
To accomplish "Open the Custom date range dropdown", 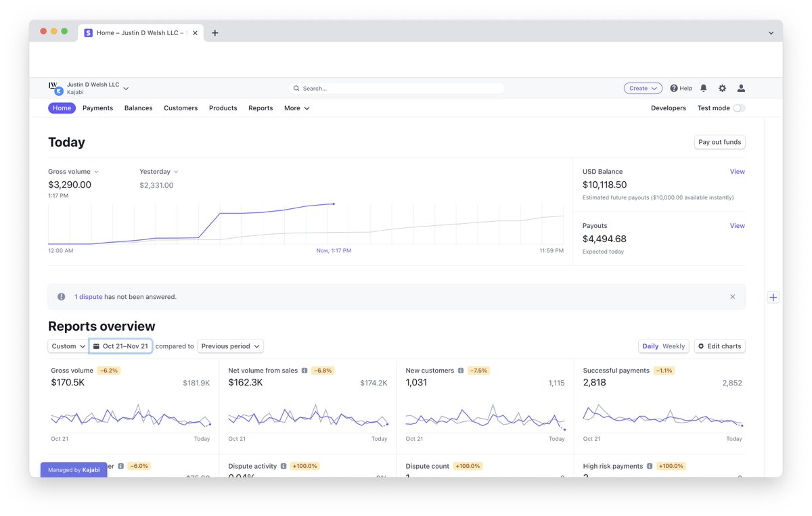I will coord(67,346).
